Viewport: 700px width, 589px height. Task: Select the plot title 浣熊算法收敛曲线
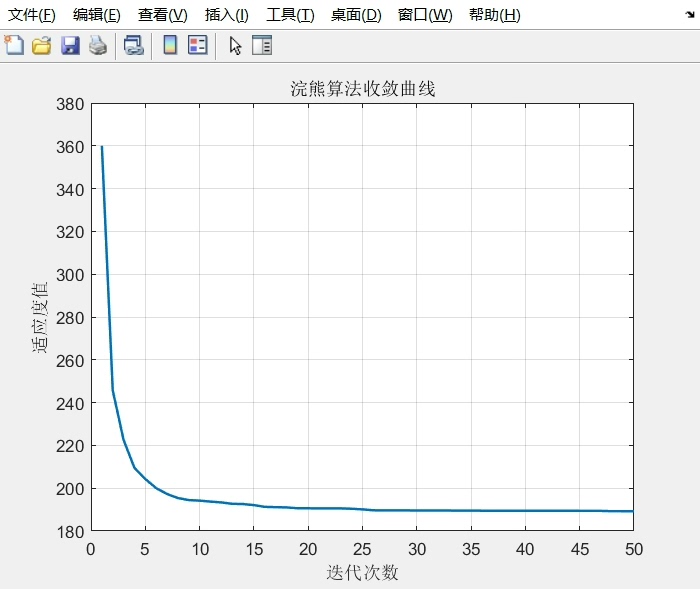(362, 89)
